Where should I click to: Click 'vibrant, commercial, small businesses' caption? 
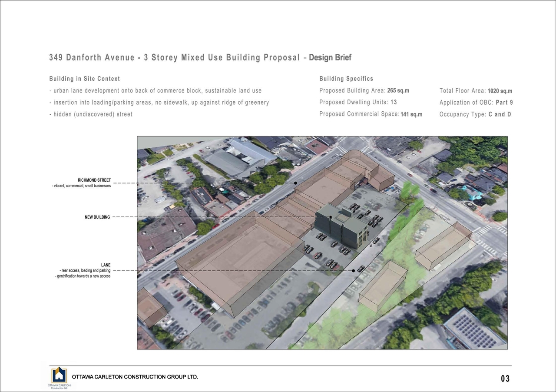click(x=81, y=186)
